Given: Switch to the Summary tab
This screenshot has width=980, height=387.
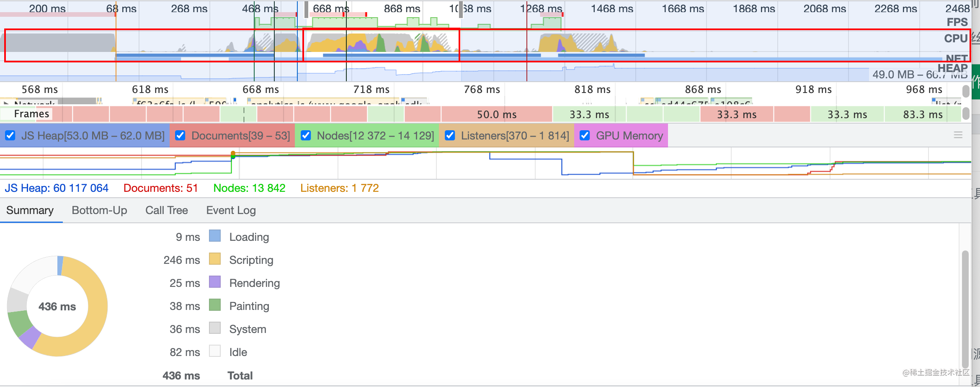Looking at the screenshot, I should pyautogui.click(x=30, y=210).
